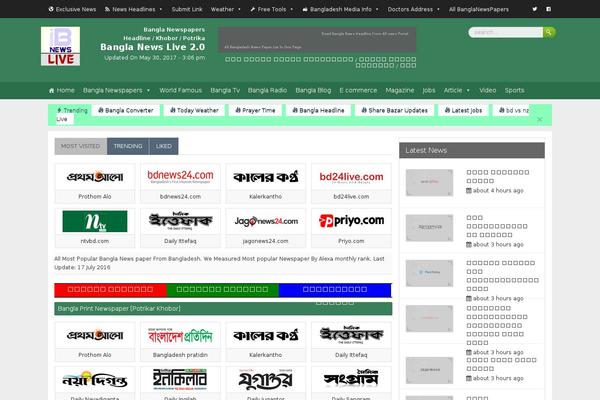This screenshot has width=600, height=400.
Task: Close the trending bar with X
Action: [x=540, y=119]
